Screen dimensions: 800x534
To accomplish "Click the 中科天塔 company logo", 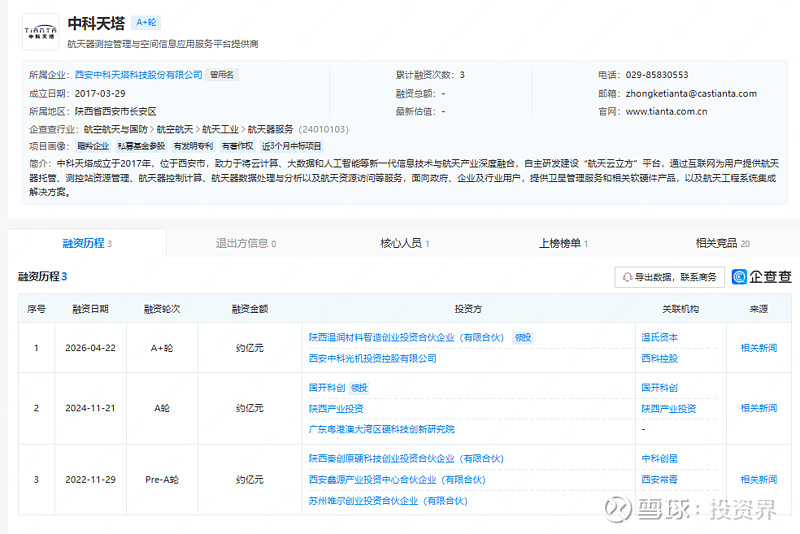I will pos(41,32).
